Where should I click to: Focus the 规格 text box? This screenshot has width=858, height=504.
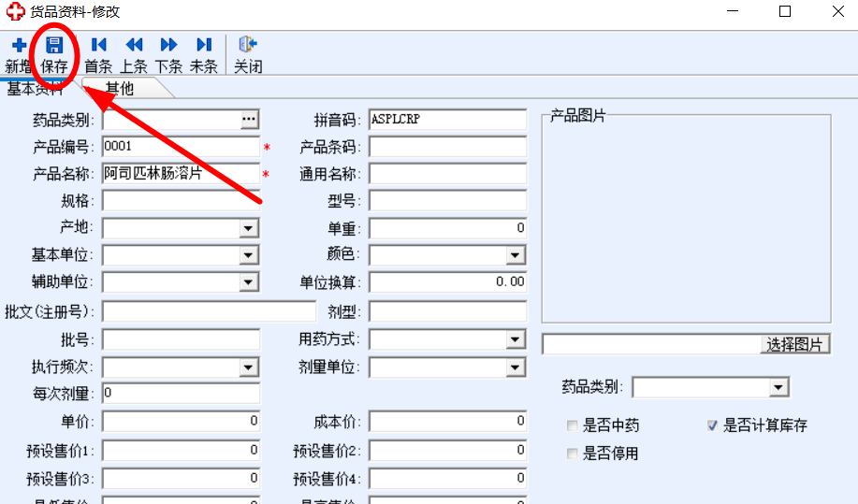pos(181,201)
